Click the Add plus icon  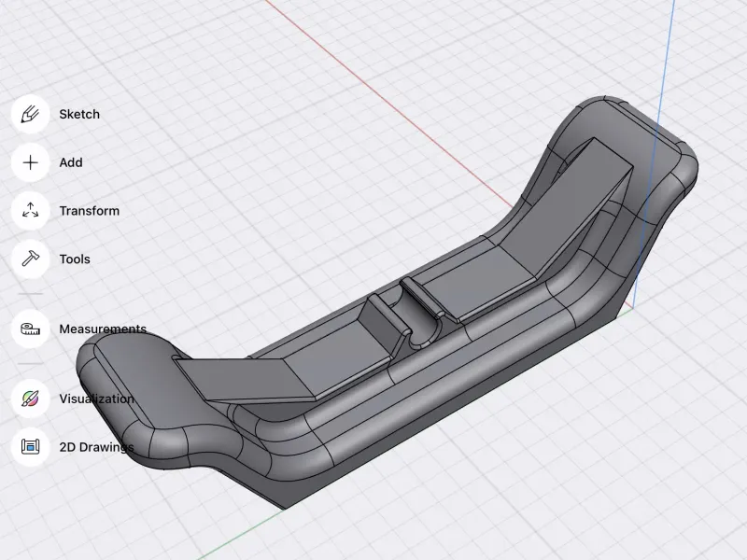click(x=31, y=162)
